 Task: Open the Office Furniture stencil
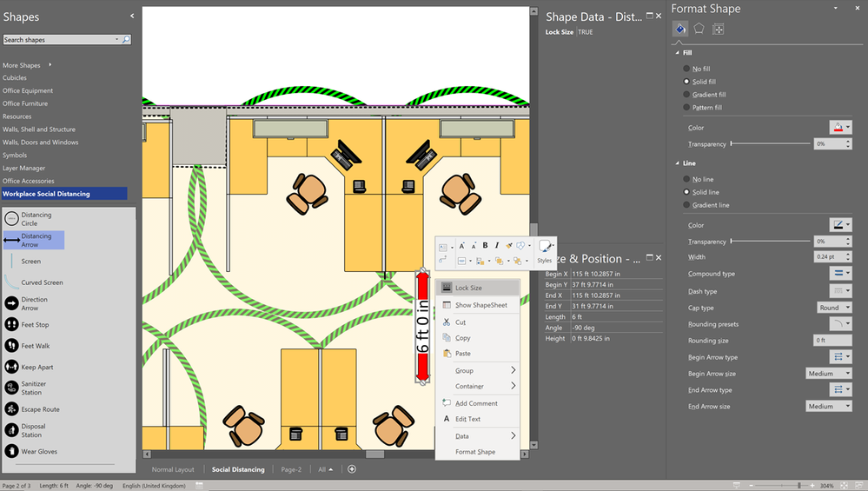(x=25, y=103)
